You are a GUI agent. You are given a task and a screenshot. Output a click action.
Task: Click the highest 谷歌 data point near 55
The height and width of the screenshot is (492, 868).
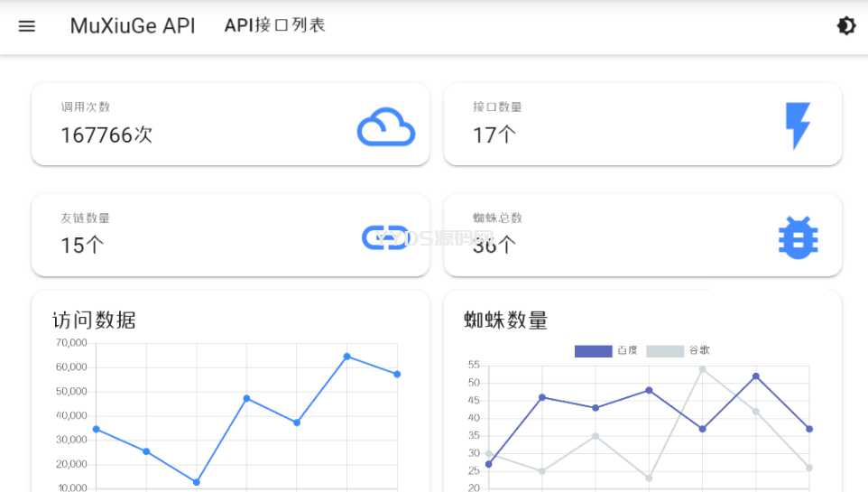click(x=702, y=369)
